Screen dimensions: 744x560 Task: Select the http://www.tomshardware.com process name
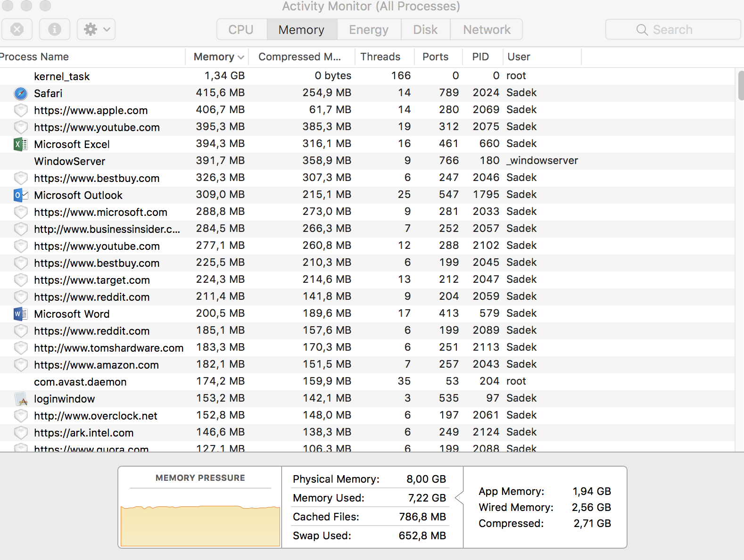(x=109, y=348)
